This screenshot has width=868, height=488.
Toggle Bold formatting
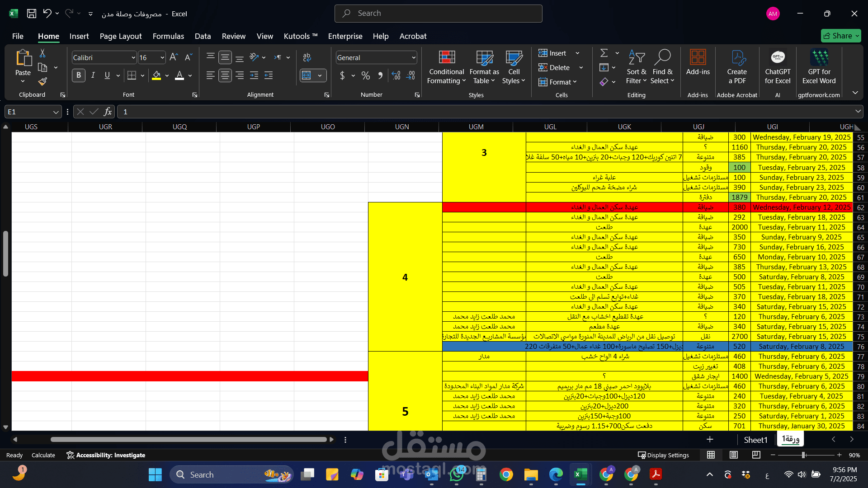(x=79, y=75)
